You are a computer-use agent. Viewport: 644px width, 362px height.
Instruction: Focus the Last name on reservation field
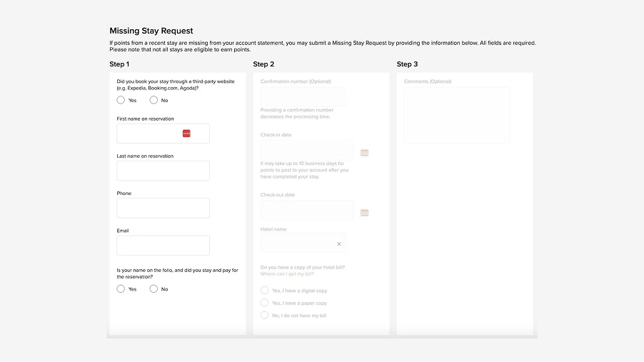click(x=163, y=171)
